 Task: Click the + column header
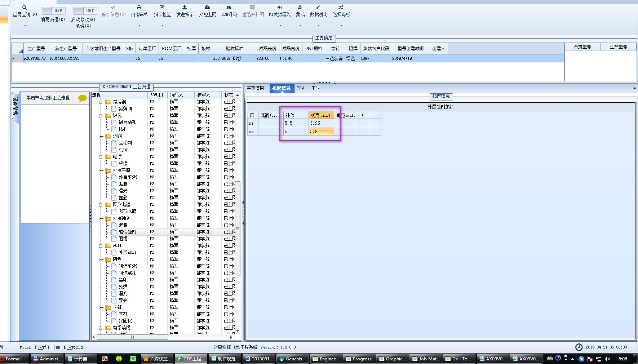point(364,115)
